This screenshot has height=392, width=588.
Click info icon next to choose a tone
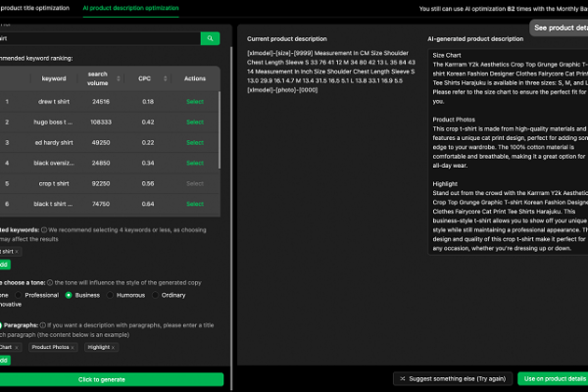50,282
